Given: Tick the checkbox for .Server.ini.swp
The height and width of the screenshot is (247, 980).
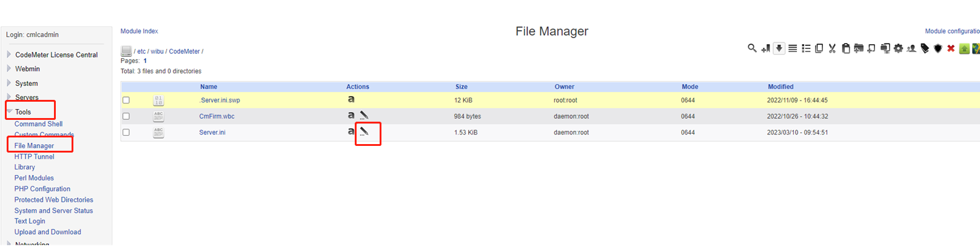Looking at the screenshot, I should point(126,100).
